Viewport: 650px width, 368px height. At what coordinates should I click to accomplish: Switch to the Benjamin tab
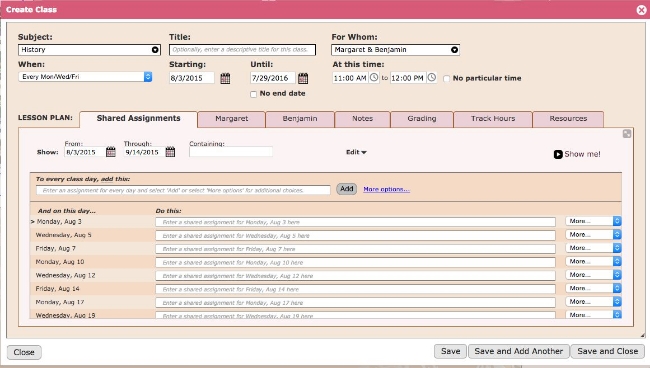pyautogui.click(x=300, y=119)
